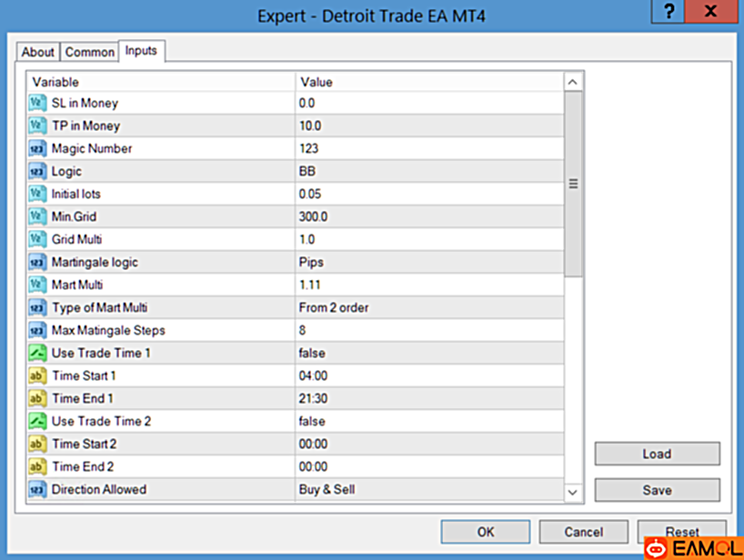Click the Max Matingale Steps icon
The width and height of the screenshot is (744, 560).
click(x=37, y=331)
